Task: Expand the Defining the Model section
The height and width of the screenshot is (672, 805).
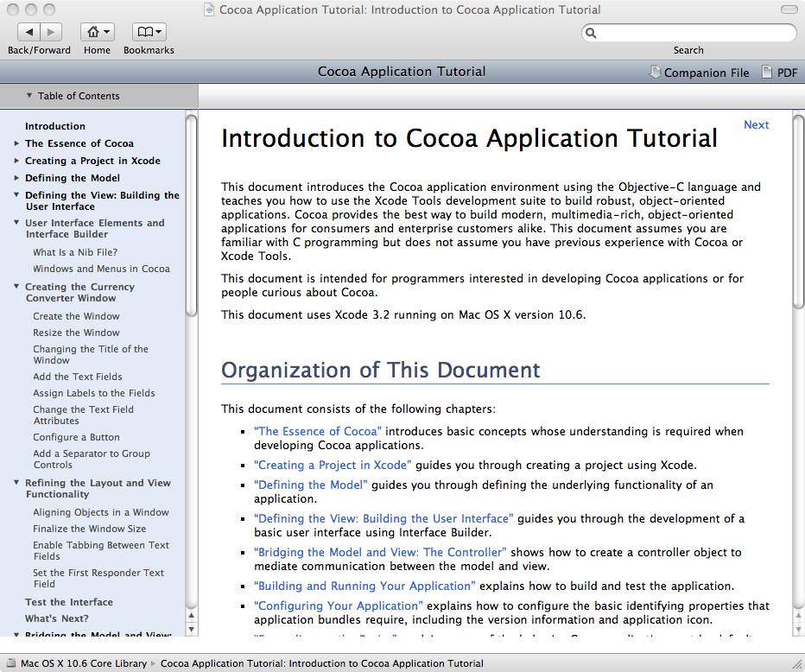Action: [16, 178]
